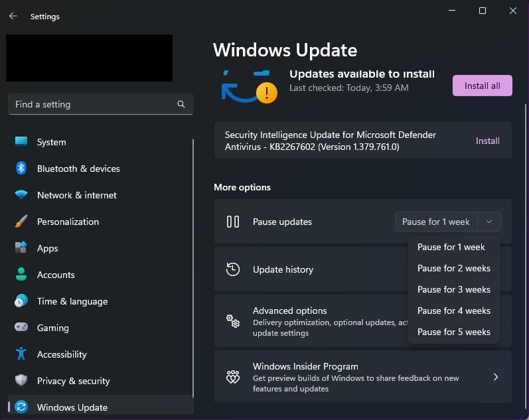
Task: Click the Pause for 1 week button
Action: [x=436, y=222]
